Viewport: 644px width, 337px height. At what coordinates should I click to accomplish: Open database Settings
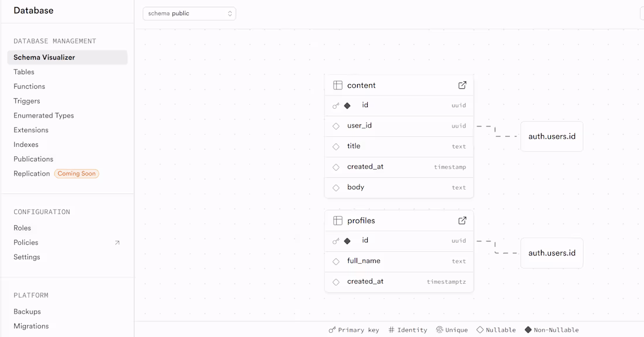coord(27,257)
